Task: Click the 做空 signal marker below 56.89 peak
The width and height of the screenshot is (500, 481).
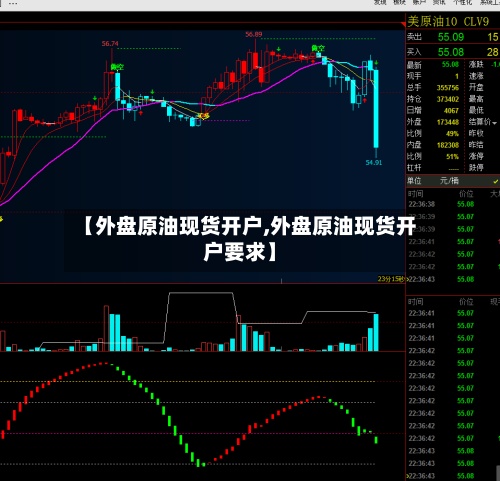Action: coord(318,48)
